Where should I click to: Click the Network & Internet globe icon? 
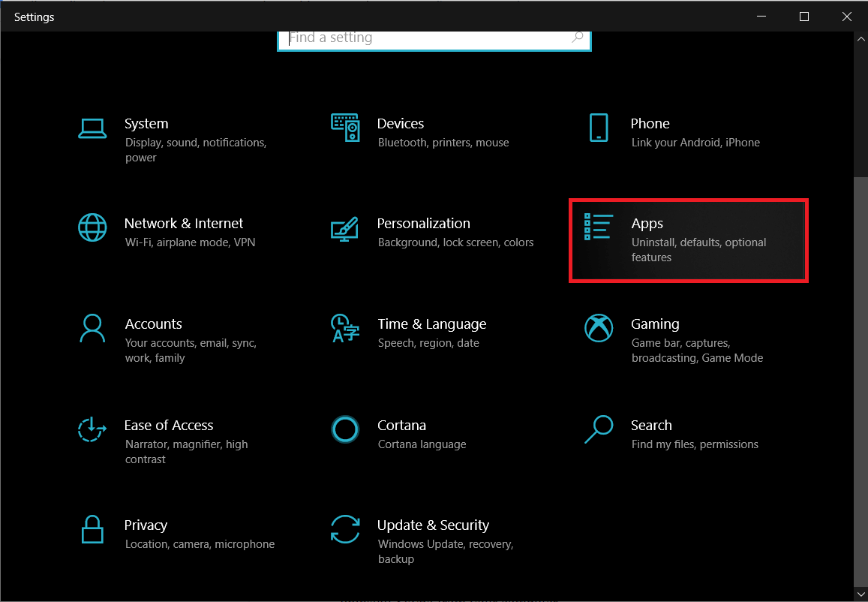92,227
